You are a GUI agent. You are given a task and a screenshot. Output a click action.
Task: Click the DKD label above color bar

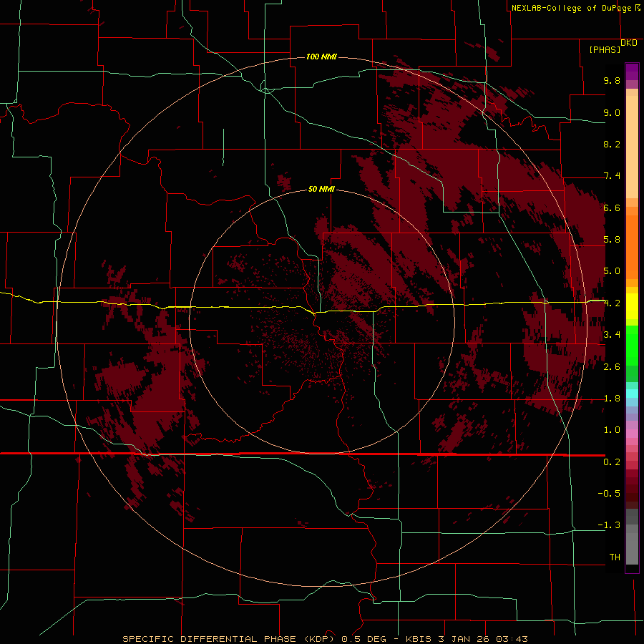tap(629, 43)
